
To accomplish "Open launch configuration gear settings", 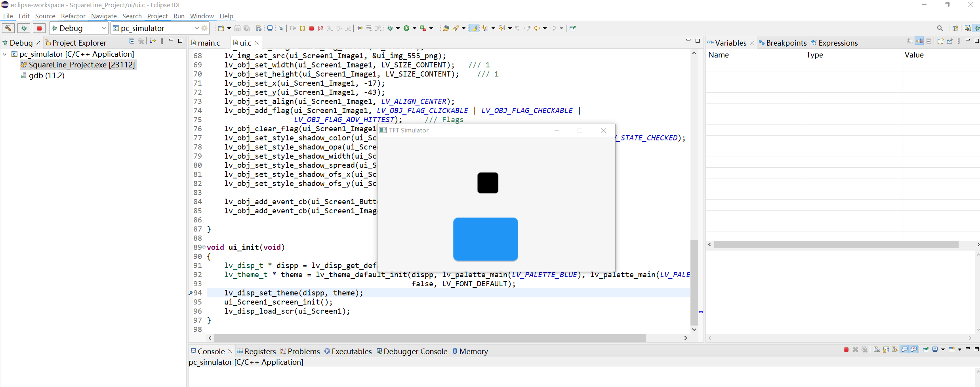I will 204,28.
